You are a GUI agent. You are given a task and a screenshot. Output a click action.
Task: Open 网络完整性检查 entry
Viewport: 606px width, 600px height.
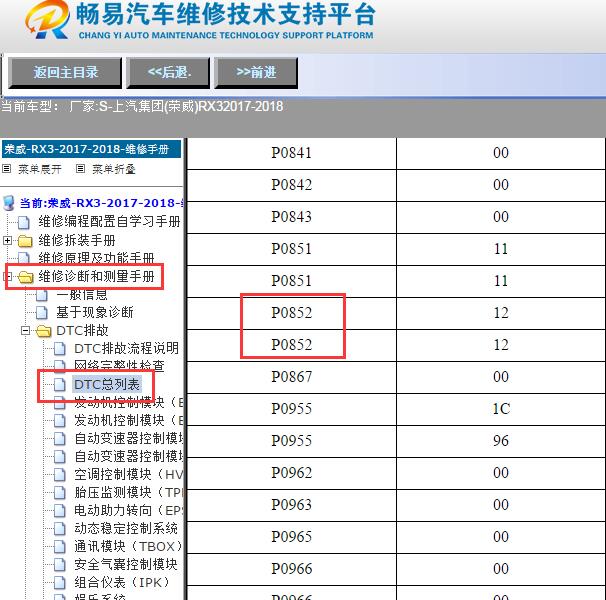click(x=119, y=366)
